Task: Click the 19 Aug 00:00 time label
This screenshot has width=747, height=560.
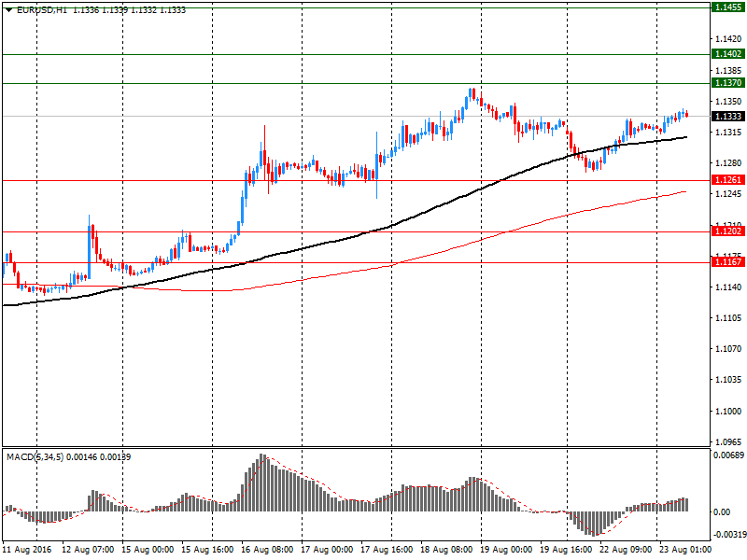Action: pos(506,550)
